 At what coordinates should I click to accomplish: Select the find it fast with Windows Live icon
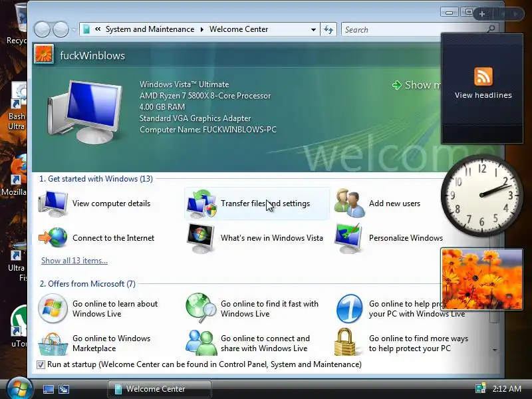click(201, 308)
